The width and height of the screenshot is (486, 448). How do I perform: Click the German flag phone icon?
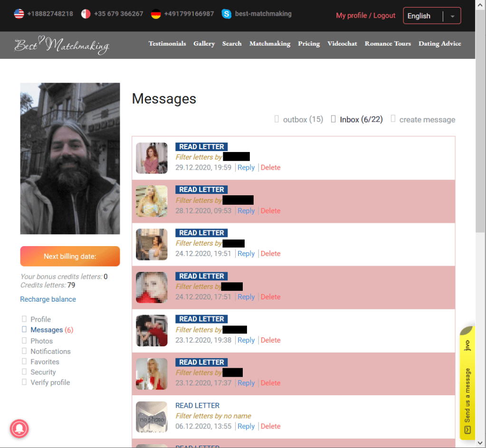pos(156,14)
